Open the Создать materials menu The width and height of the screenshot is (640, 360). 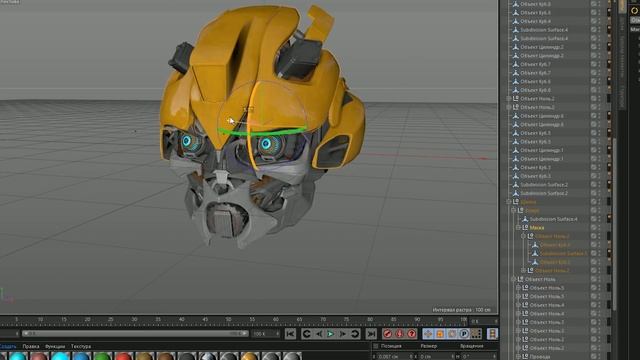8,346
